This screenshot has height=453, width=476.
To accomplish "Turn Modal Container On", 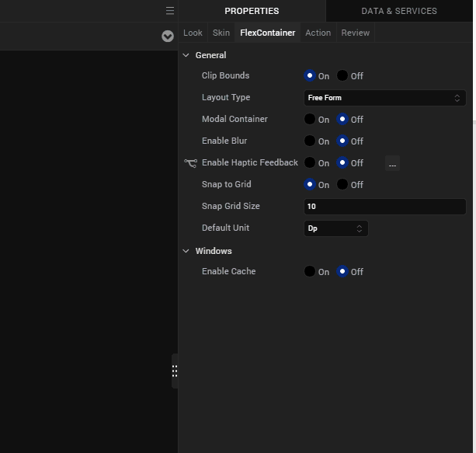I will [x=310, y=120].
